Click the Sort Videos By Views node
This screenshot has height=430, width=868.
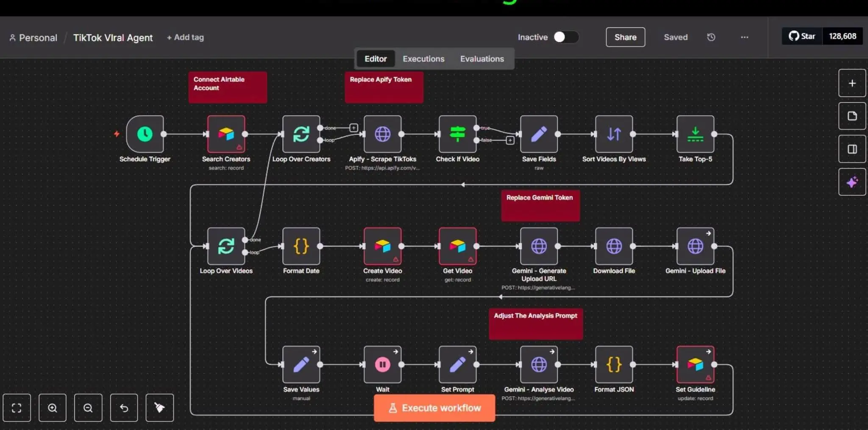tap(614, 134)
